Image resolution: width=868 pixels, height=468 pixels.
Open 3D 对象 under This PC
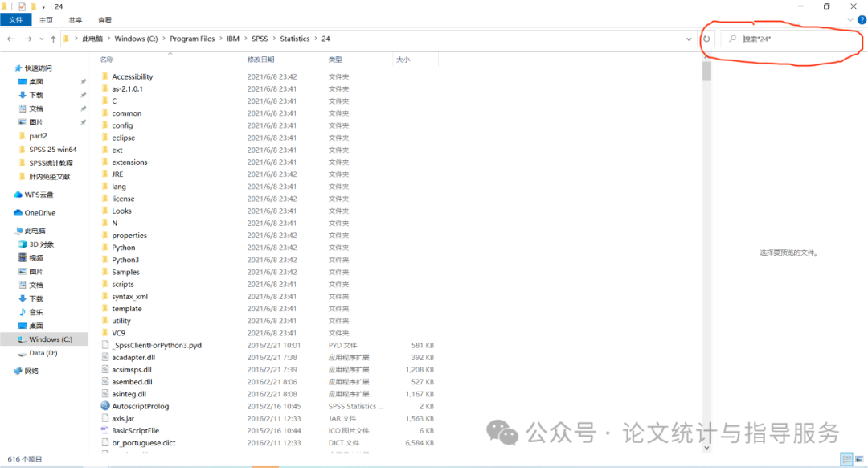point(42,244)
